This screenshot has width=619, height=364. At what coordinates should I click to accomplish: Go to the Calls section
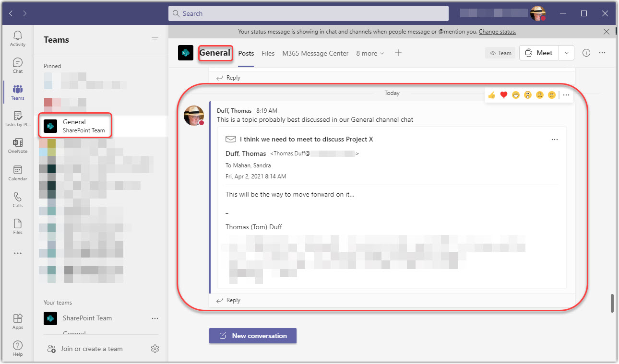point(17,200)
